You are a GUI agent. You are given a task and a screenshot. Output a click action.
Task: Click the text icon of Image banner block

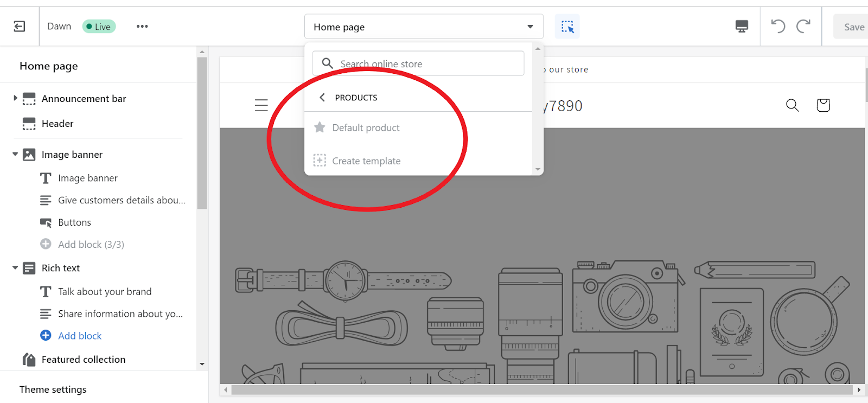[46, 178]
